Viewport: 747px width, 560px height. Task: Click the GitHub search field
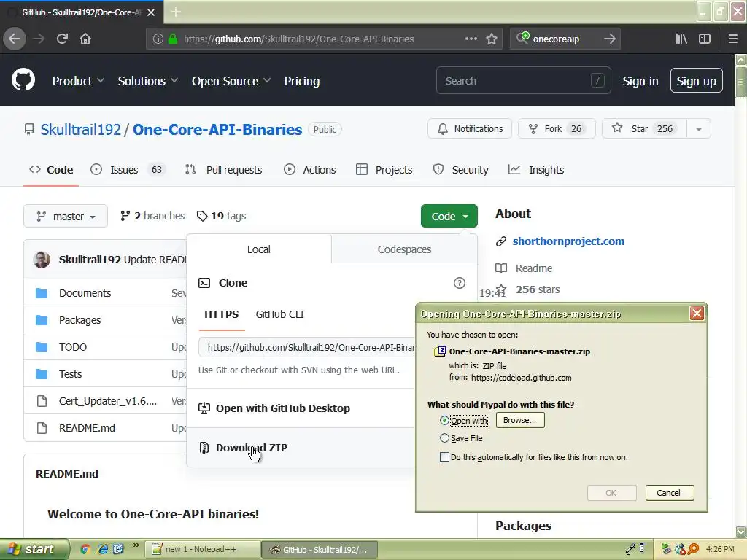tap(523, 80)
